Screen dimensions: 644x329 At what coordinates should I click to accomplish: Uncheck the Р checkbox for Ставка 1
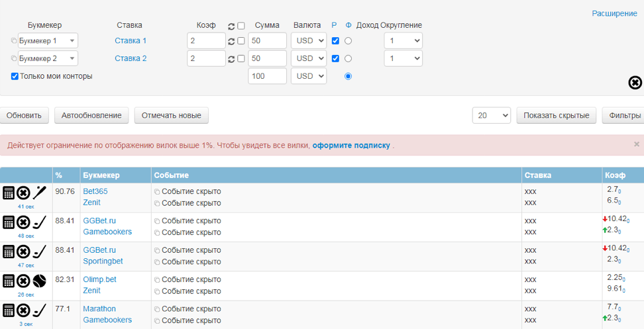point(335,41)
